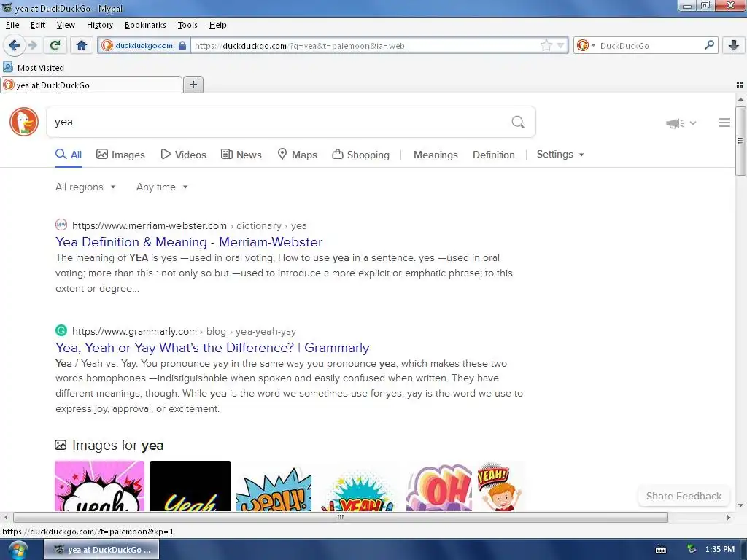Open a new tab with plus button
Image resolution: width=747 pixels, height=560 pixels.
[x=193, y=85]
